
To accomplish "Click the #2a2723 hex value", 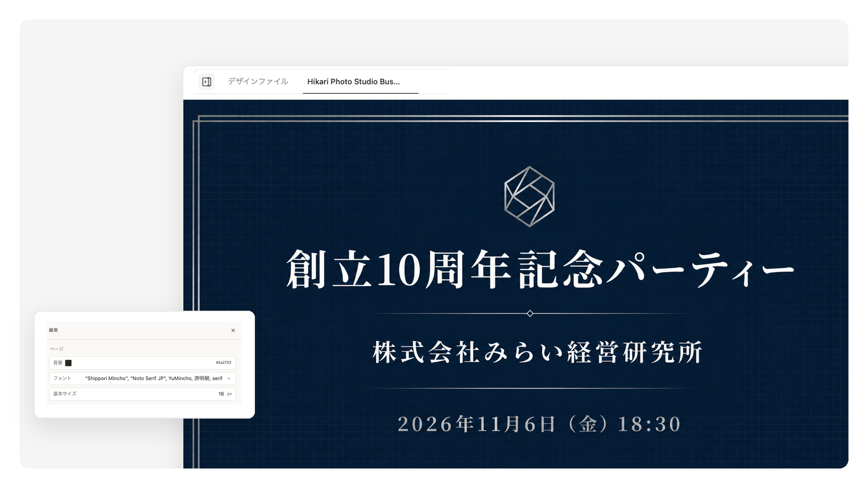I will click(224, 363).
